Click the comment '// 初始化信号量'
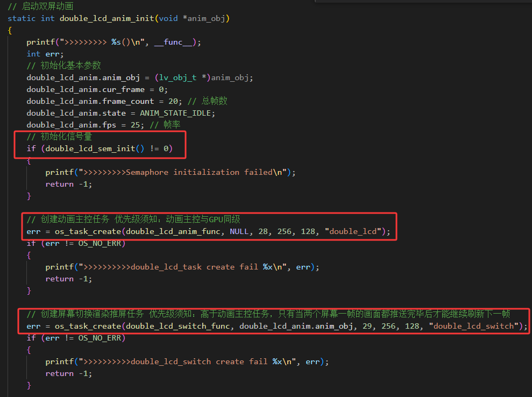 coord(59,137)
